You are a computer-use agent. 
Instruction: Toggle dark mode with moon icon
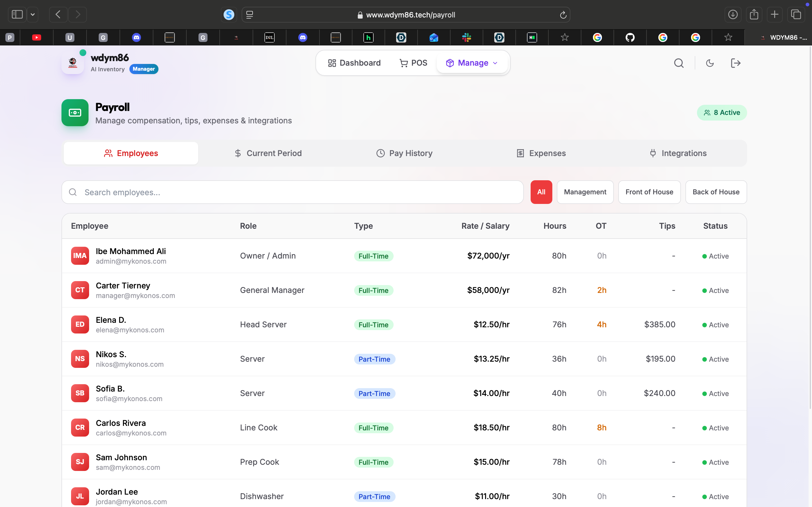pyautogui.click(x=710, y=63)
